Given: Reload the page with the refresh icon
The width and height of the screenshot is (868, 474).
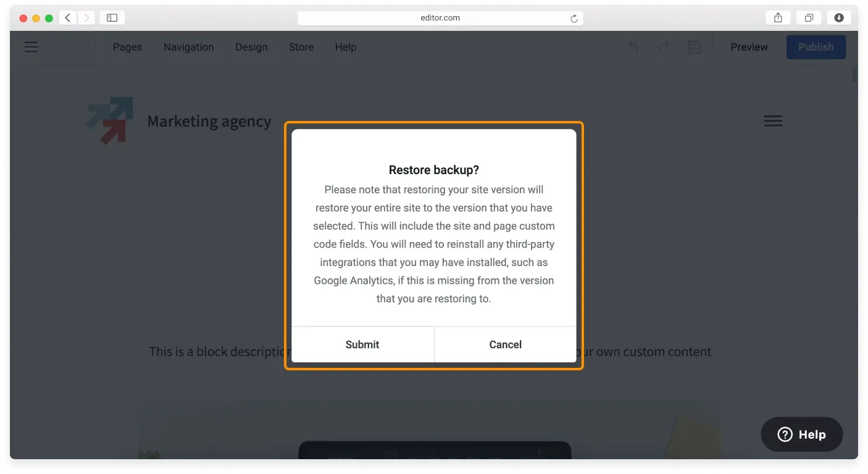Looking at the screenshot, I should (x=574, y=19).
